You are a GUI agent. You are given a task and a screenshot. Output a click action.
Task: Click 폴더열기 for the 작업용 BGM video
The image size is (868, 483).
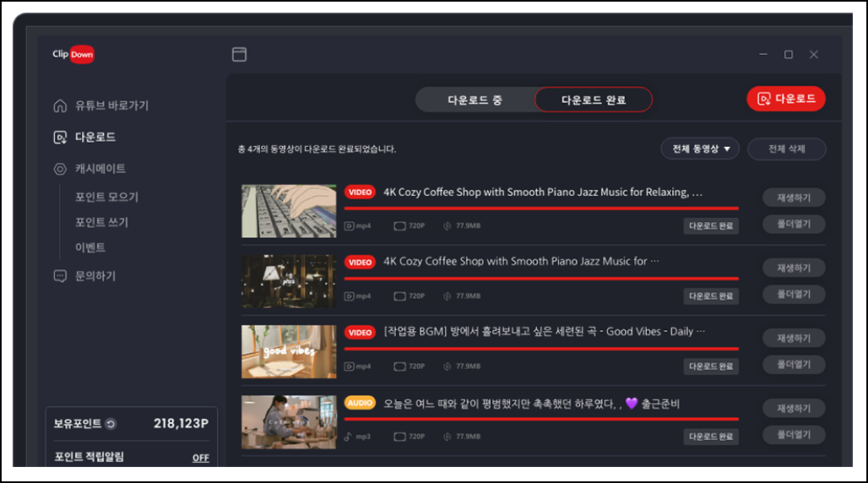coord(794,365)
